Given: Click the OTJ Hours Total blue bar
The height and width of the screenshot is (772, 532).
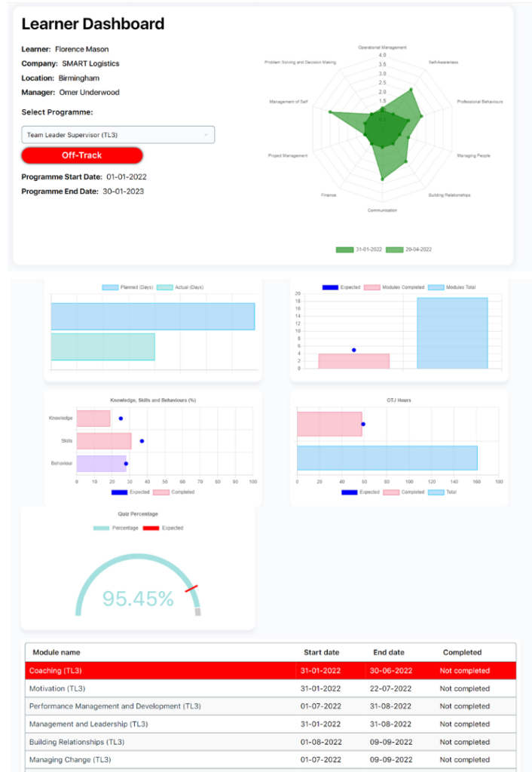Looking at the screenshot, I should 387,458.
